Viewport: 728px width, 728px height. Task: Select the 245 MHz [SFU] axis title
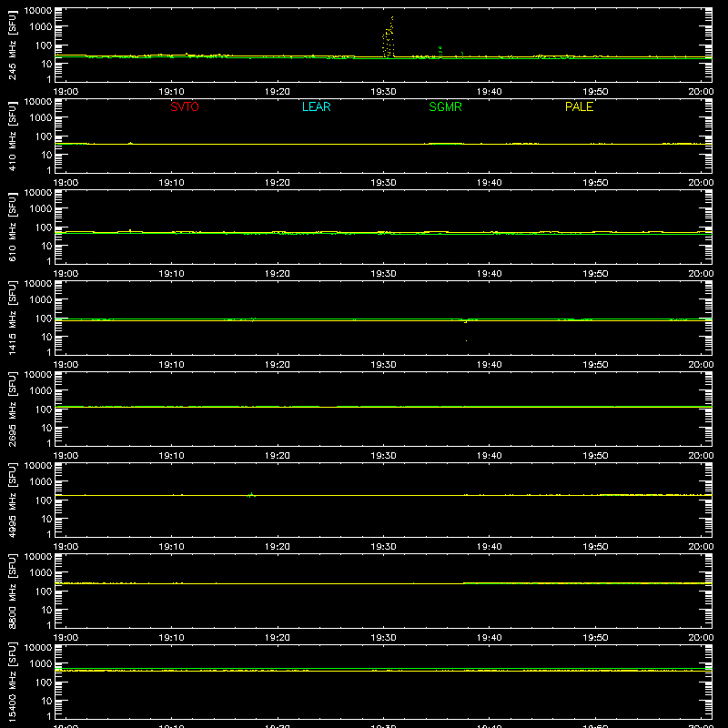[13, 45]
